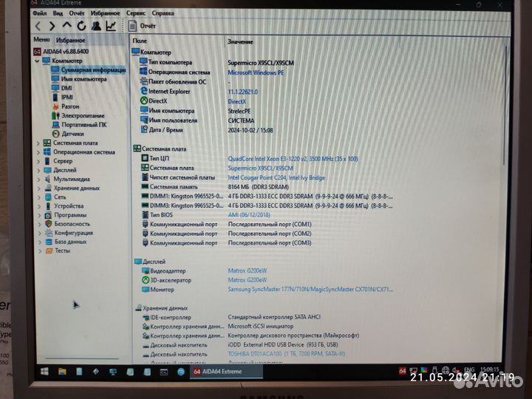Viewport: 532px width, 399px height.
Task: Expand the Дисплей tree node
Action: coord(38,171)
